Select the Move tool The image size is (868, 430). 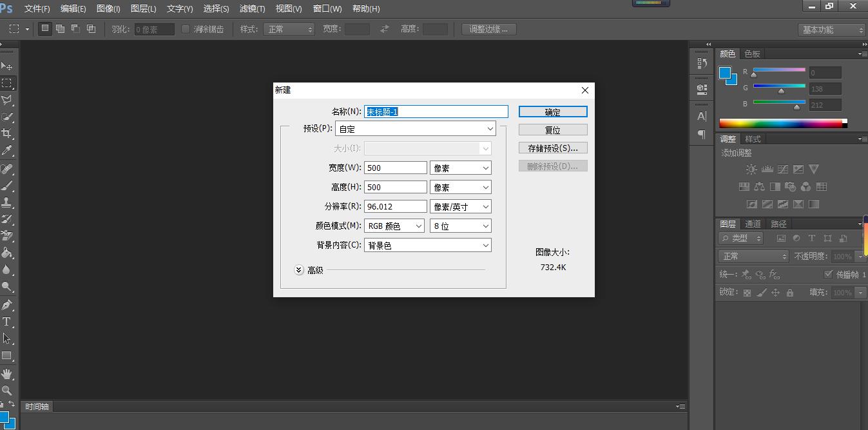point(8,66)
